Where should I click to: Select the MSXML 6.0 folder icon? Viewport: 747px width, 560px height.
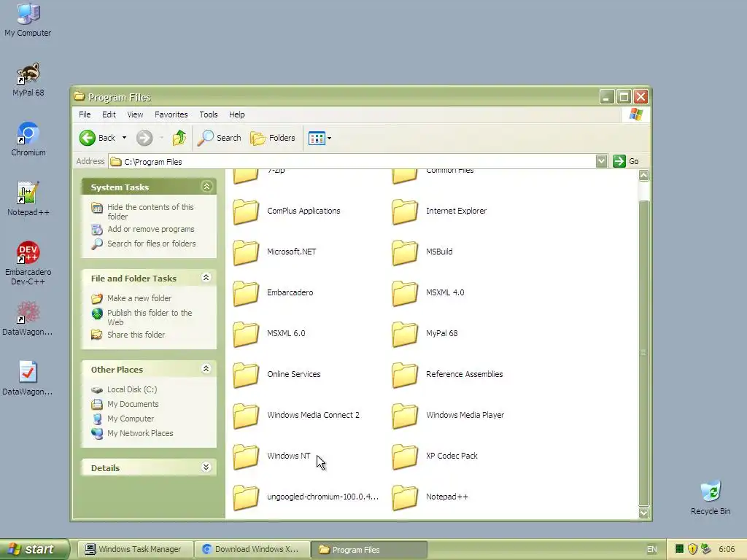tap(246, 334)
